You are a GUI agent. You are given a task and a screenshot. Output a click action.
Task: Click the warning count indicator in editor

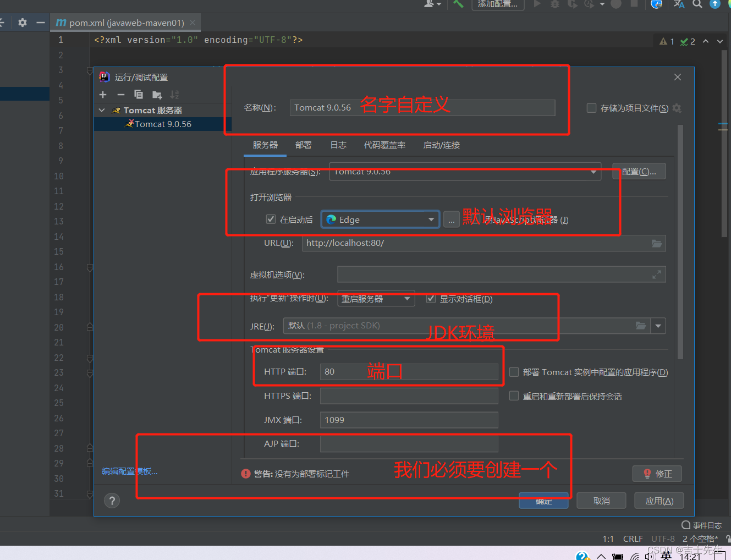point(667,41)
